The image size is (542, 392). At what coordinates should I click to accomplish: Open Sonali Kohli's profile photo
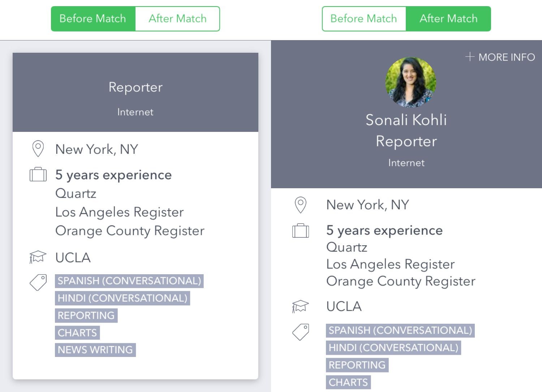411,82
